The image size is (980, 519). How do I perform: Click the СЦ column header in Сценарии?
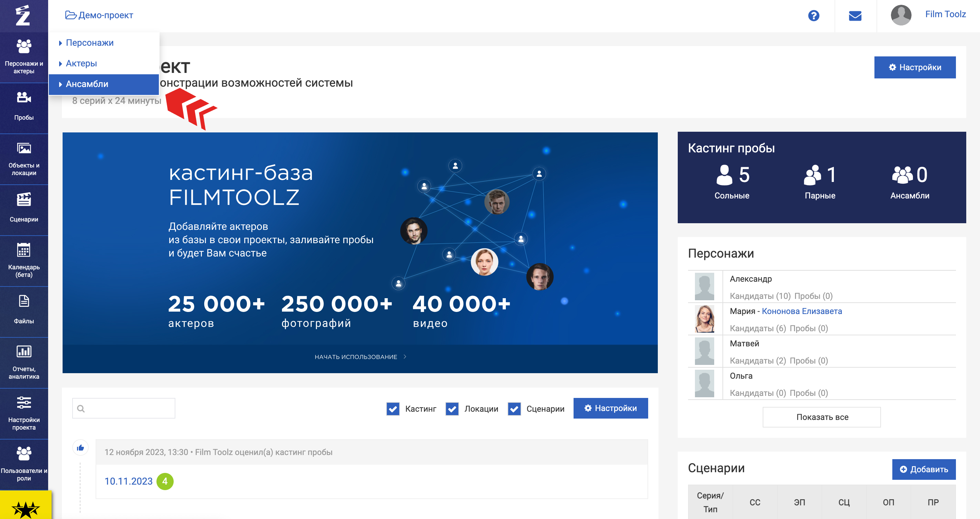[x=844, y=502]
